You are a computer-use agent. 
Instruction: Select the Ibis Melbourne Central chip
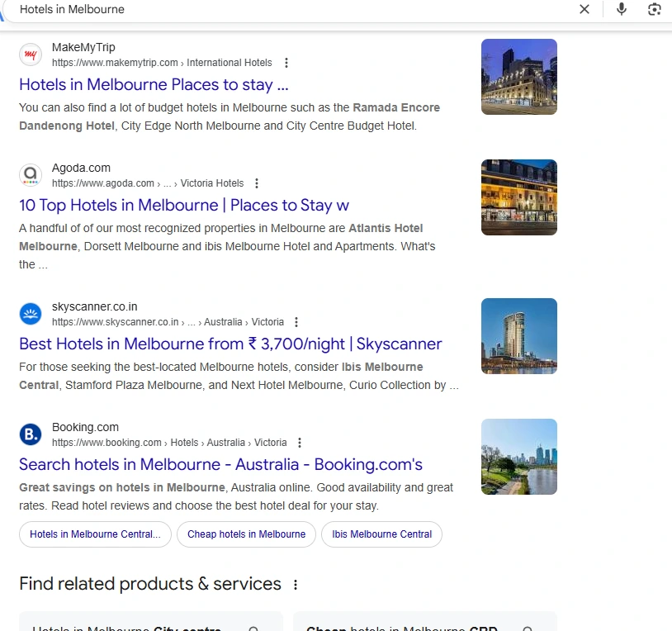[x=381, y=534]
